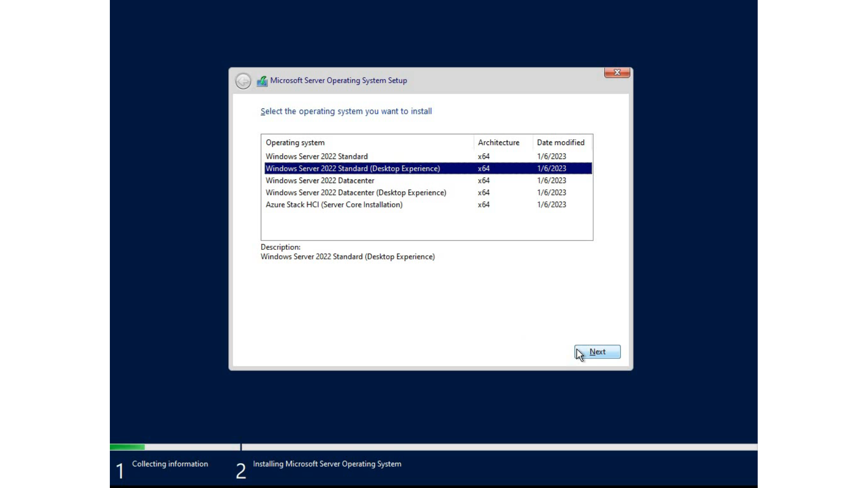Select Windows Server 2022 Datacenter row
The width and height of the screenshot is (868, 488).
[428, 180]
